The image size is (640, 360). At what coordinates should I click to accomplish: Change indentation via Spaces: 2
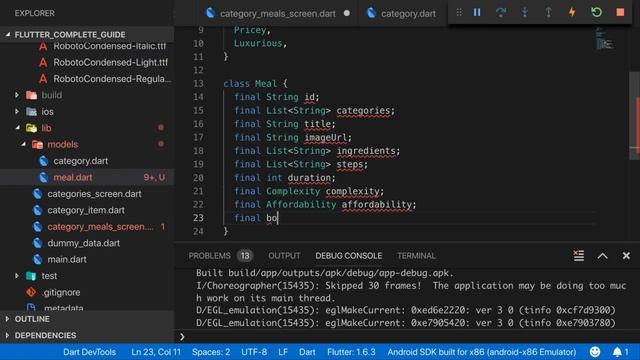[211, 352]
